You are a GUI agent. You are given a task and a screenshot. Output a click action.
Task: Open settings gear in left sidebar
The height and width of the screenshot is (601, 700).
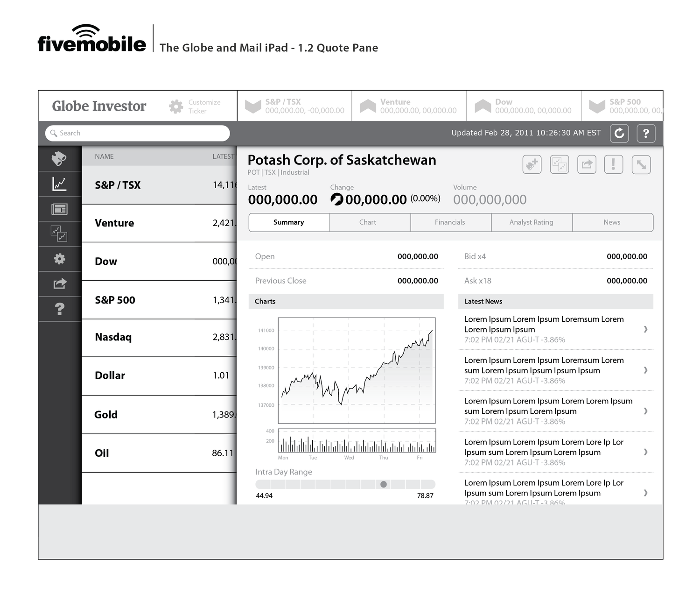tap(59, 259)
